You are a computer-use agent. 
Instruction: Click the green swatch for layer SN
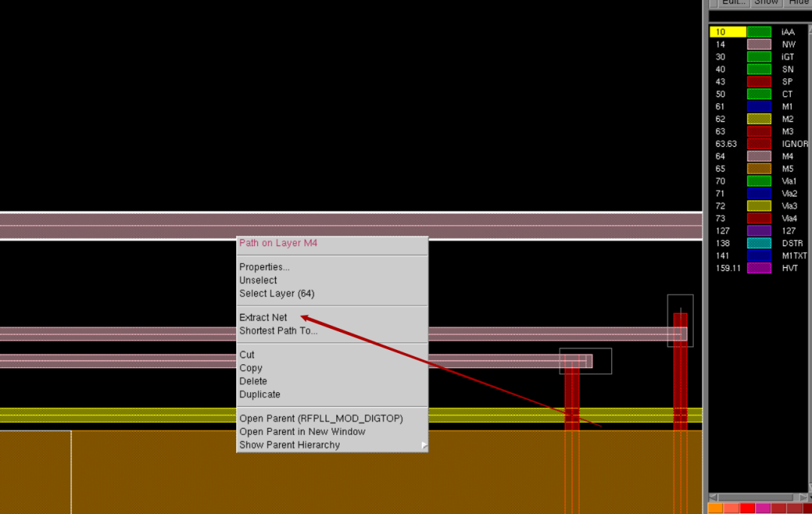pos(759,69)
